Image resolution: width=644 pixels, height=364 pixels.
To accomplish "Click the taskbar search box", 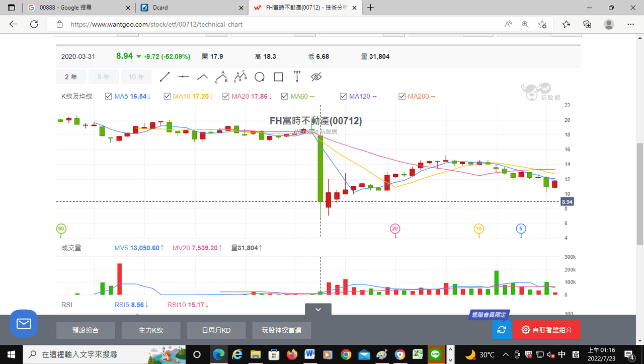I will pyautogui.click(x=105, y=354).
